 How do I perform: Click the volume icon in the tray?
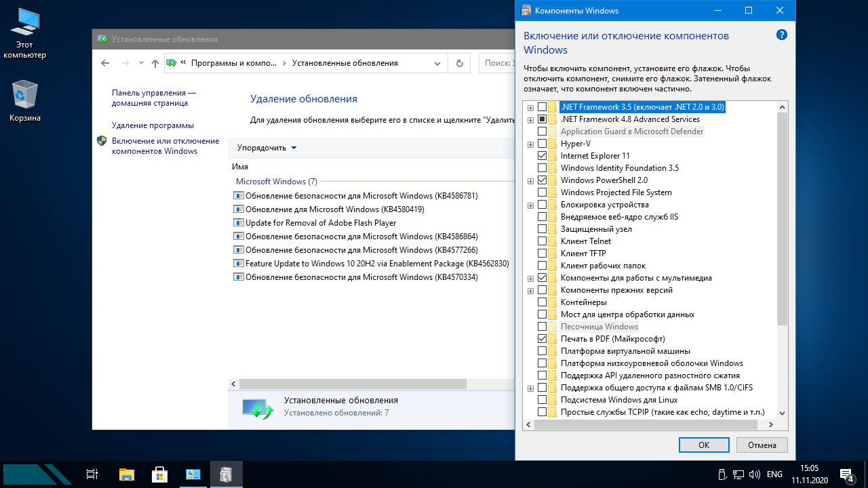point(755,474)
